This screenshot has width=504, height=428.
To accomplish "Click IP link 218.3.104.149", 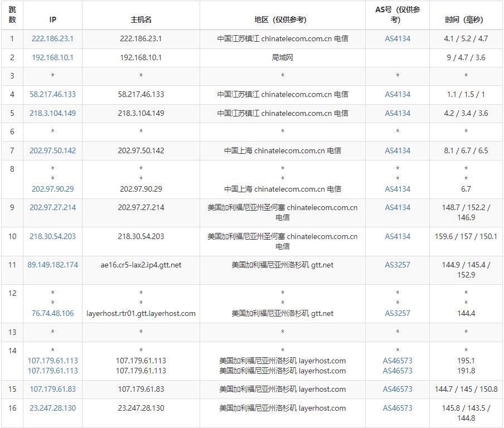I will click(x=52, y=114).
